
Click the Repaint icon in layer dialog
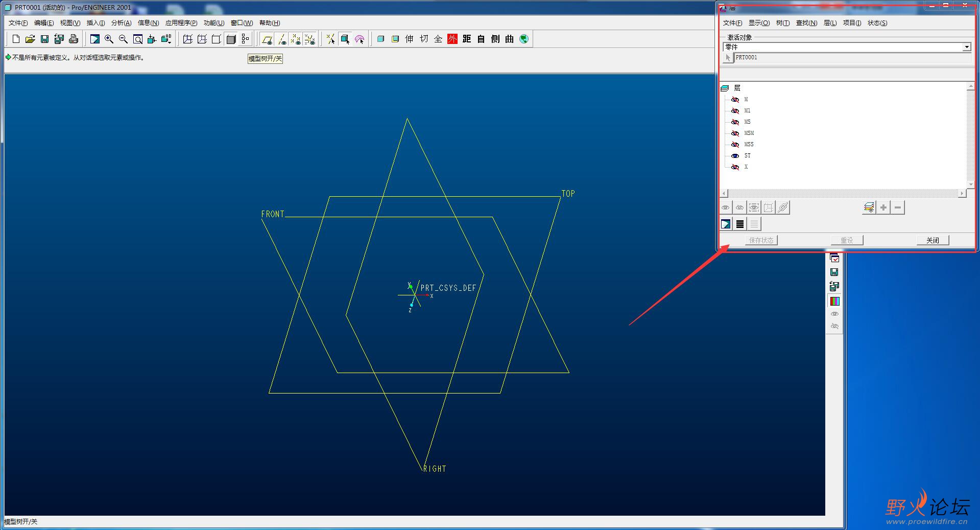726,224
